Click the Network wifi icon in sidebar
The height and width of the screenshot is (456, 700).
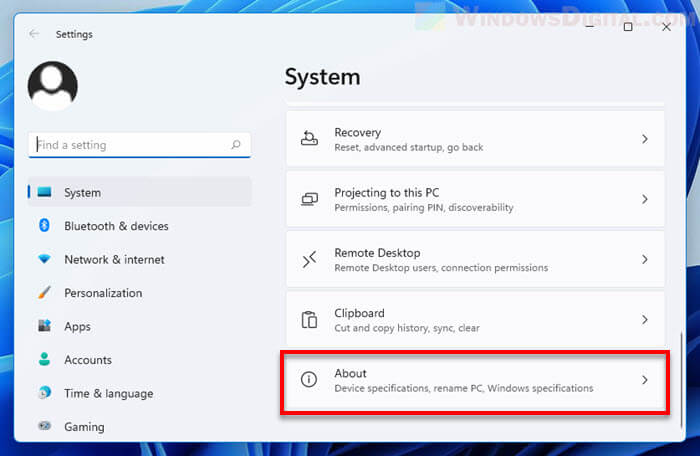coord(44,259)
